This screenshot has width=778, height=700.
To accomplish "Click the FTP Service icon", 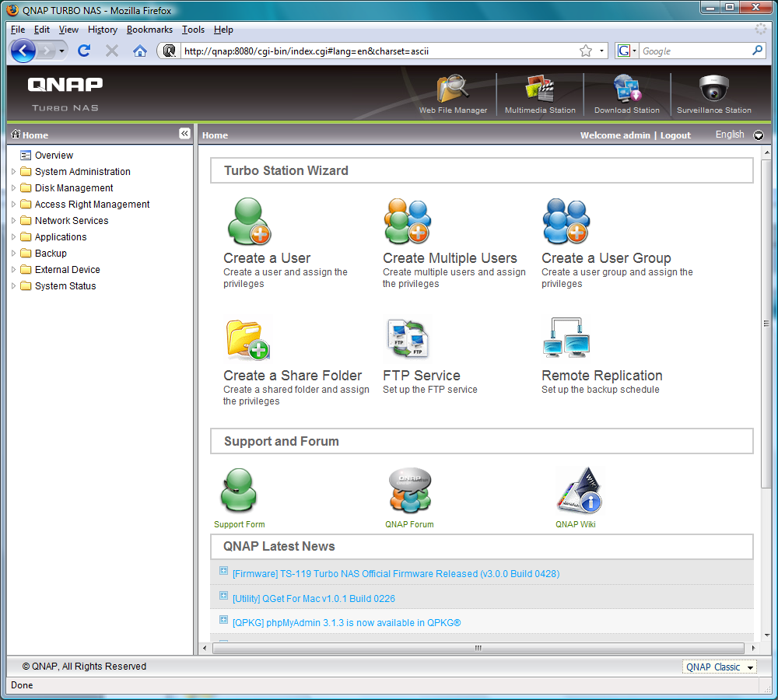I will pyautogui.click(x=408, y=338).
